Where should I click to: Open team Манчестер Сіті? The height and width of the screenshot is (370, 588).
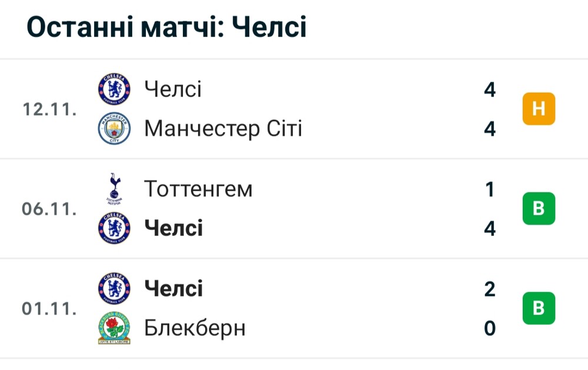click(x=223, y=129)
